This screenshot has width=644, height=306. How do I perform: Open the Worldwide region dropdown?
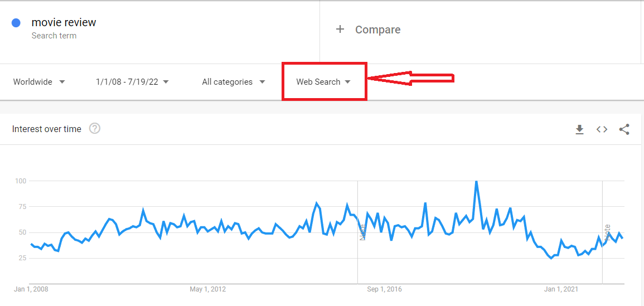pyautogui.click(x=39, y=82)
